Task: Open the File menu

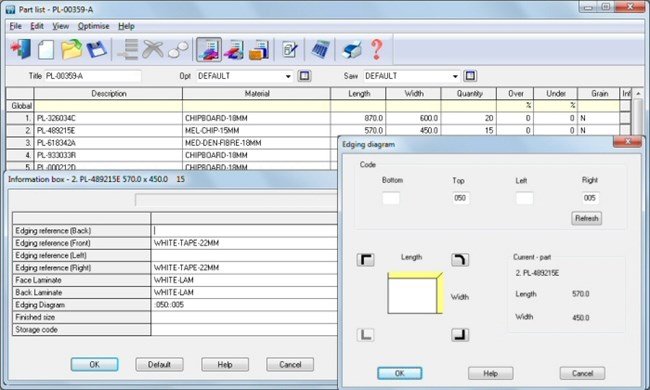Action: [x=15, y=26]
